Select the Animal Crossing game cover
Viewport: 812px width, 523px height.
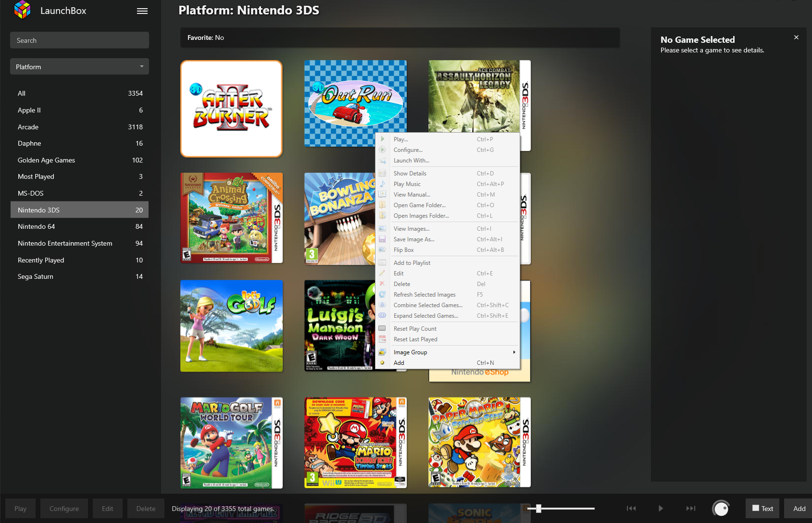point(231,218)
